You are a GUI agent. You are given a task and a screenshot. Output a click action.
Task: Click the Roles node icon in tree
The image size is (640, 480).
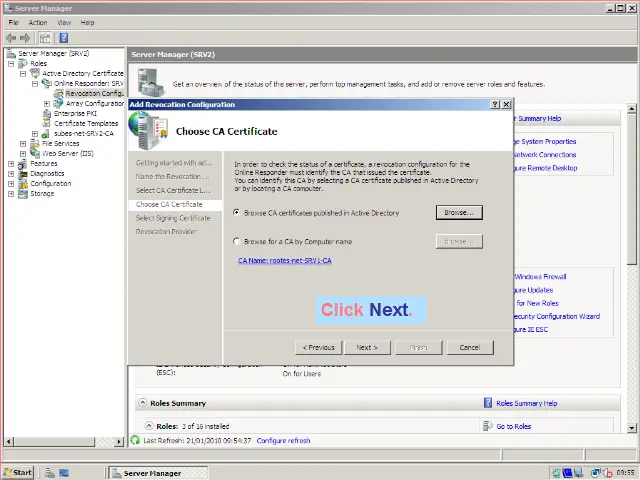click(23, 63)
